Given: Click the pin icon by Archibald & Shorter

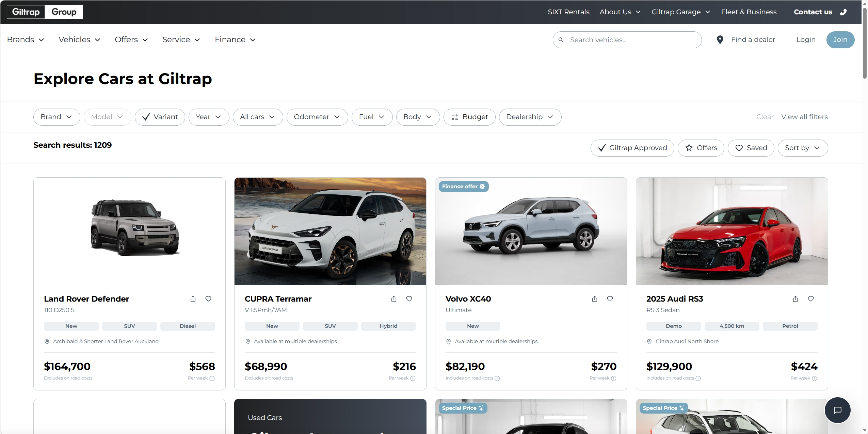Looking at the screenshot, I should point(47,341).
